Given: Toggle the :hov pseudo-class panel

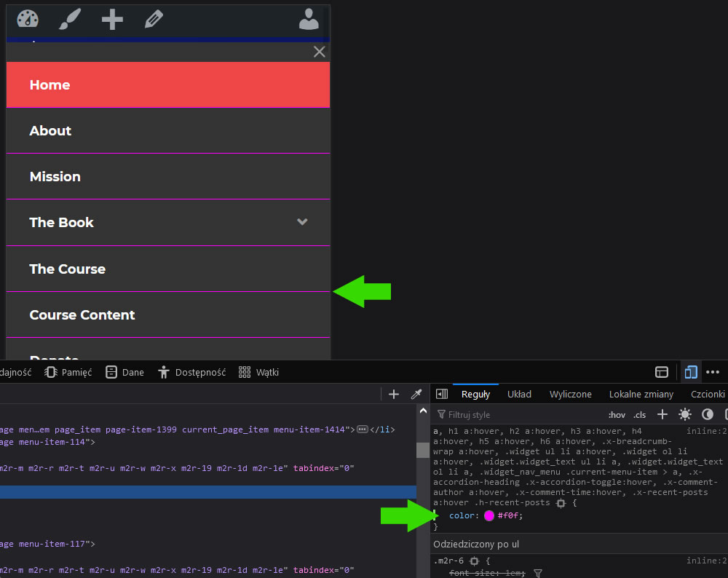Looking at the screenshot, I should (617, 415).
